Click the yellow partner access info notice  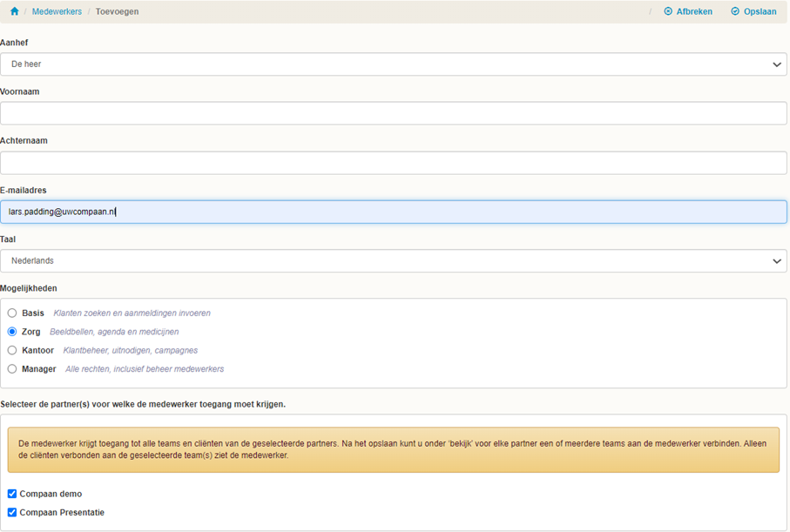pos(394,450)
